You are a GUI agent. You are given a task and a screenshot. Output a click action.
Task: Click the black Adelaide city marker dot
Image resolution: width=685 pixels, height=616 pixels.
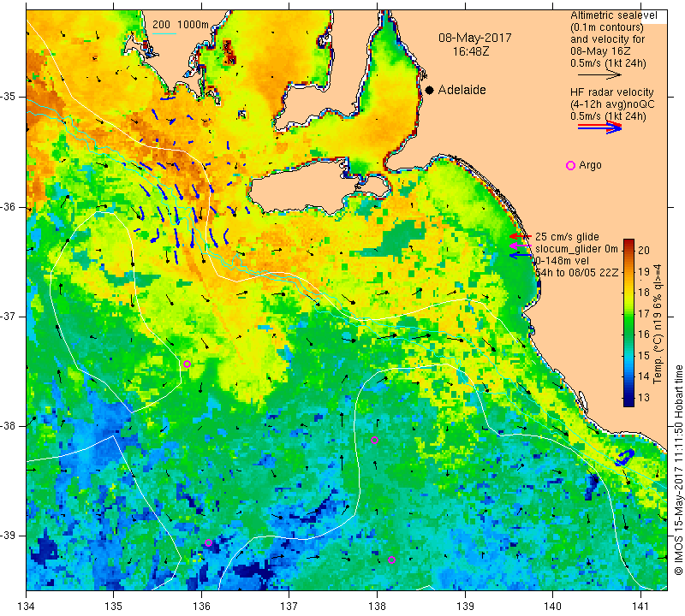point(430,90)
